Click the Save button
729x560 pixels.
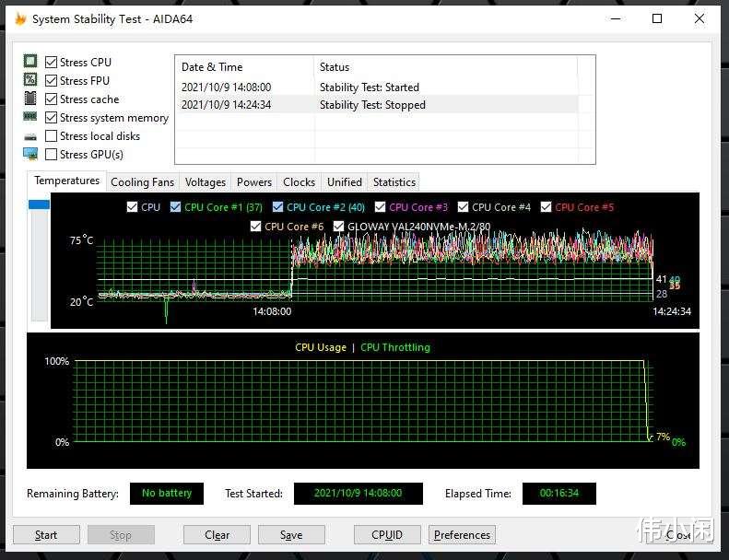click(x=291, y=535)
